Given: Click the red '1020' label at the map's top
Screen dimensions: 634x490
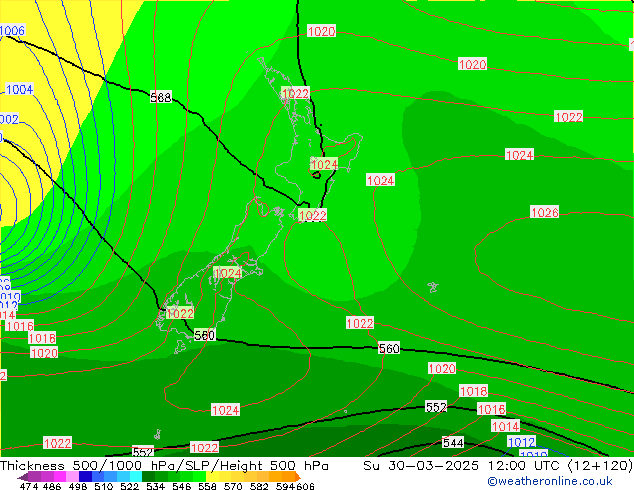Looking at the screenshot, I should pyautogui.click(x=321, y=31).
